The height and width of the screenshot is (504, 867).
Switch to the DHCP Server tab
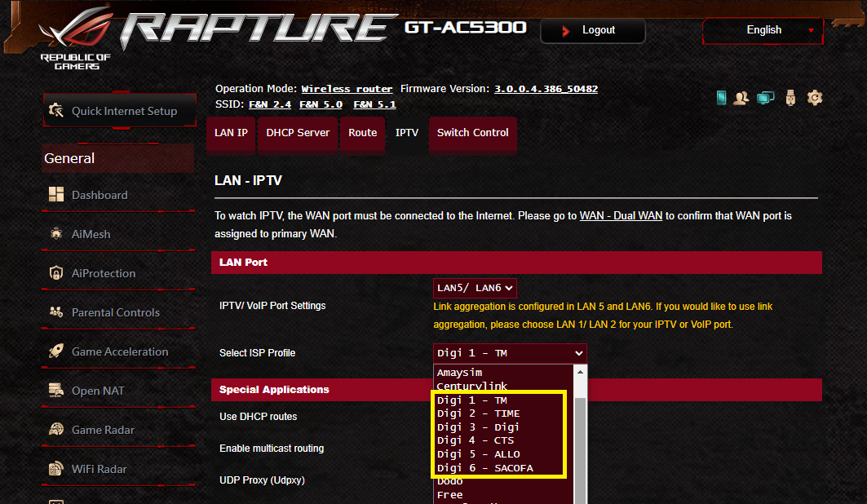point(298,133)
